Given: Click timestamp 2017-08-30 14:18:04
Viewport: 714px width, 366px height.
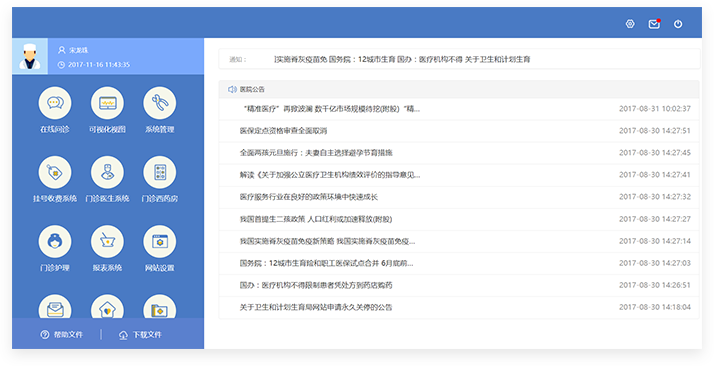Looking at the screenshot, I should coord(655,307).
